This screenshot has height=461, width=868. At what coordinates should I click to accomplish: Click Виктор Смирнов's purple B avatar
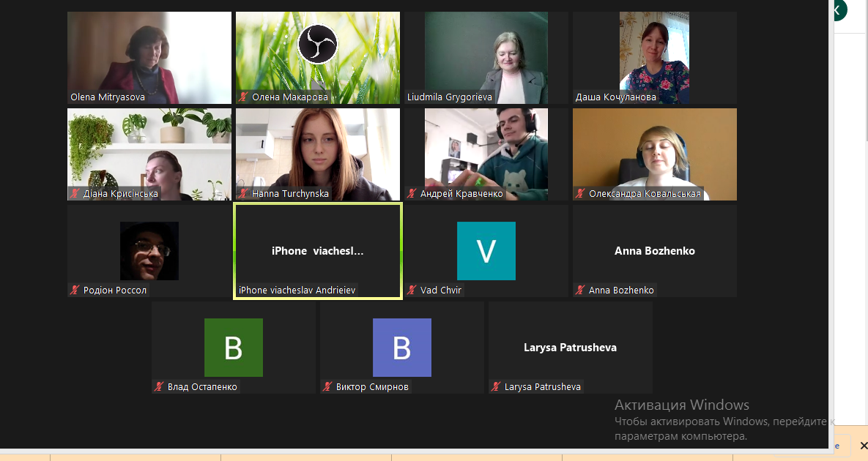(402, 348)
